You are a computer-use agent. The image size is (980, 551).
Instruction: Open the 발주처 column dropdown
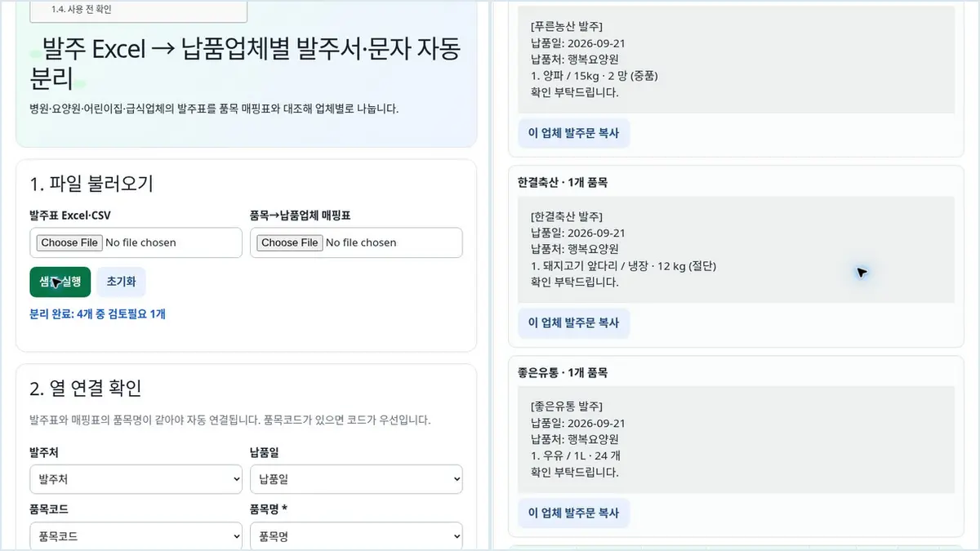click(136, 480)
